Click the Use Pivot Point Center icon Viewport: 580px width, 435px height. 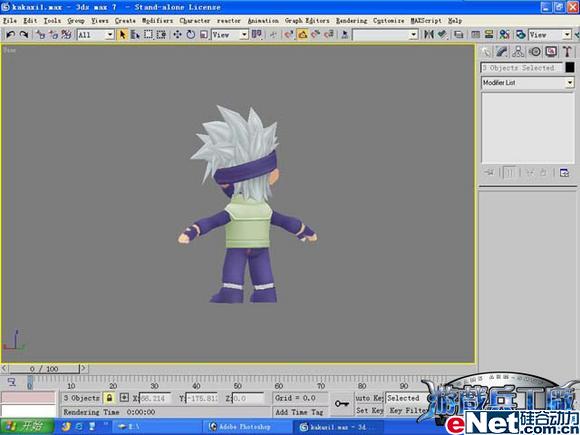256,35
